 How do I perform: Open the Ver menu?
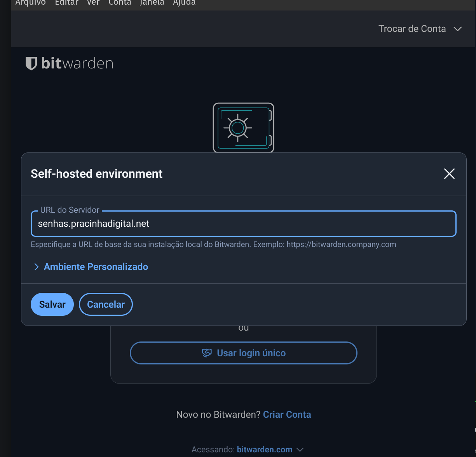pos(93,3)
